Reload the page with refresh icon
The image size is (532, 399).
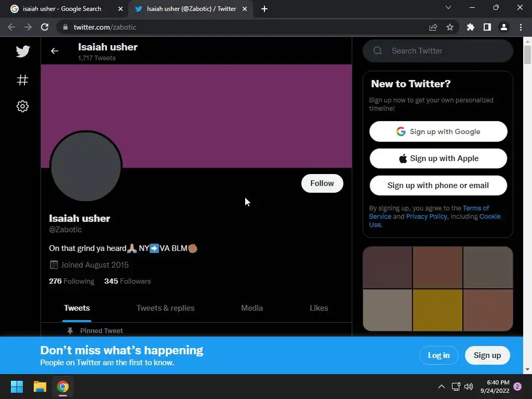click(x=45, y=27)
